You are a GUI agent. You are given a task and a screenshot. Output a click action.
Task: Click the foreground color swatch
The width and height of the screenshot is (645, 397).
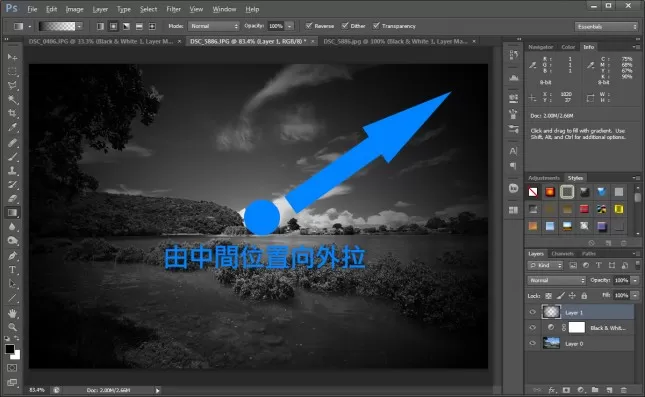(9, 349)
